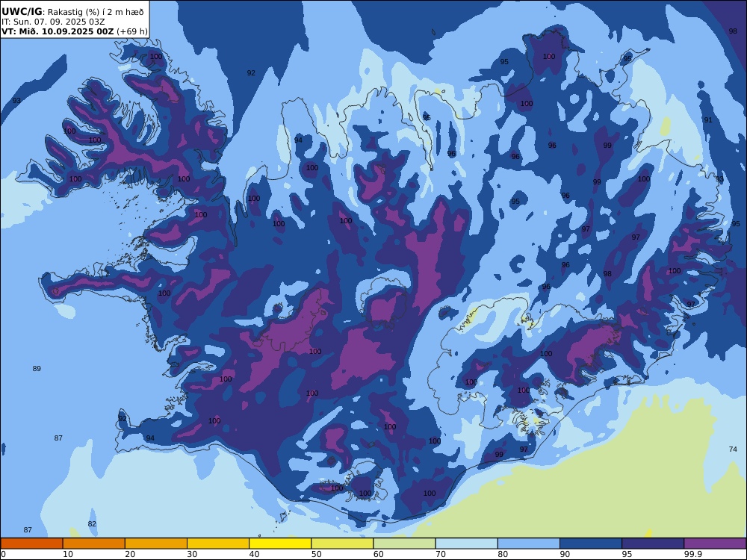The width and height of the screenshot is (747, 560).
Task: Click the legend tick label '20'
Action: pos(130,554)
